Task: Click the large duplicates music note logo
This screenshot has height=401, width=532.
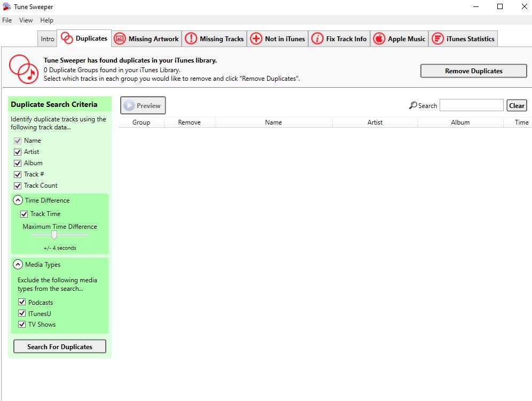Action: 24,70
